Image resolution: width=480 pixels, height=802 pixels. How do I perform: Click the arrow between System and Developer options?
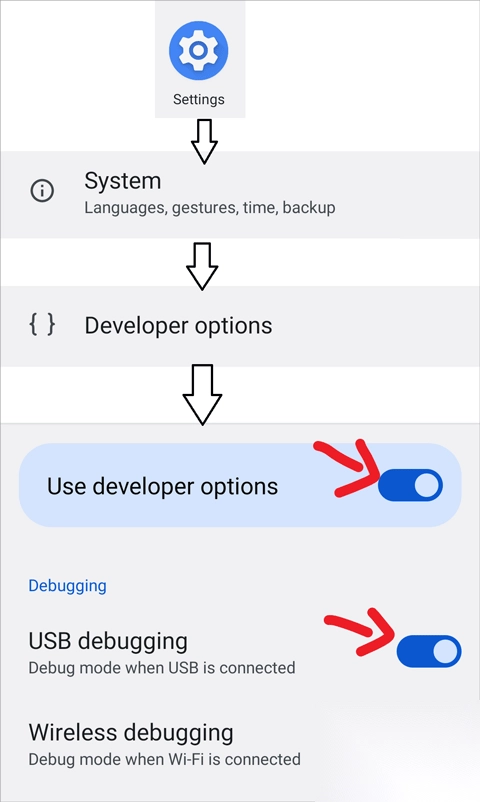click(x=202, y=266)
